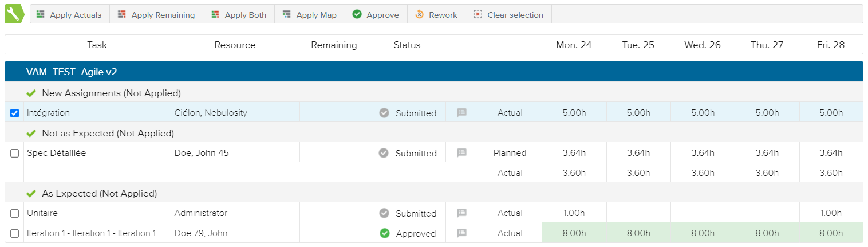This screenshot has width=868, height=247.
Task: Click the green wrench tools icon
Action: click(13, 14)
